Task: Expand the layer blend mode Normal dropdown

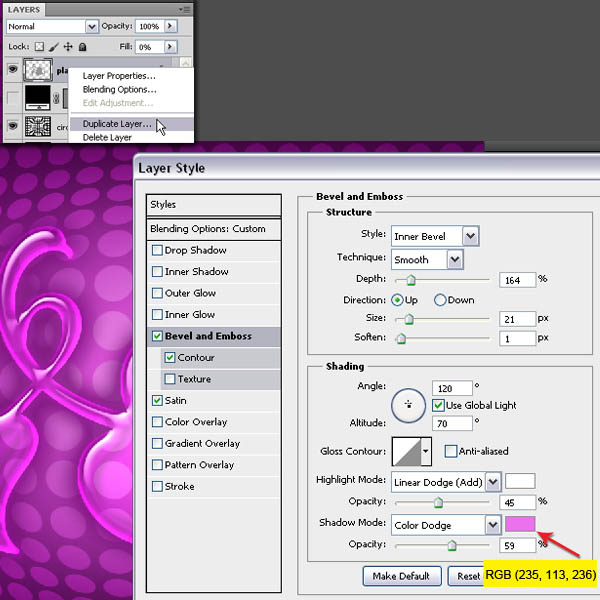Action: point(89,25)
